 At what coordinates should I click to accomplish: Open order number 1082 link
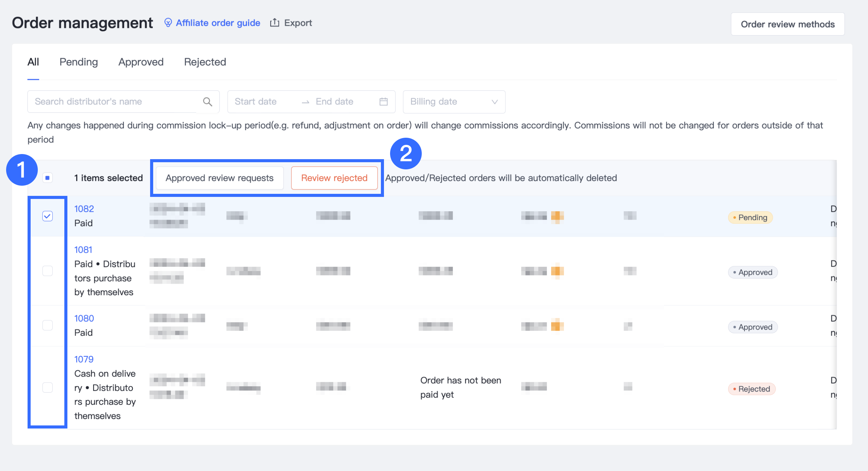(x=84, y=209)
